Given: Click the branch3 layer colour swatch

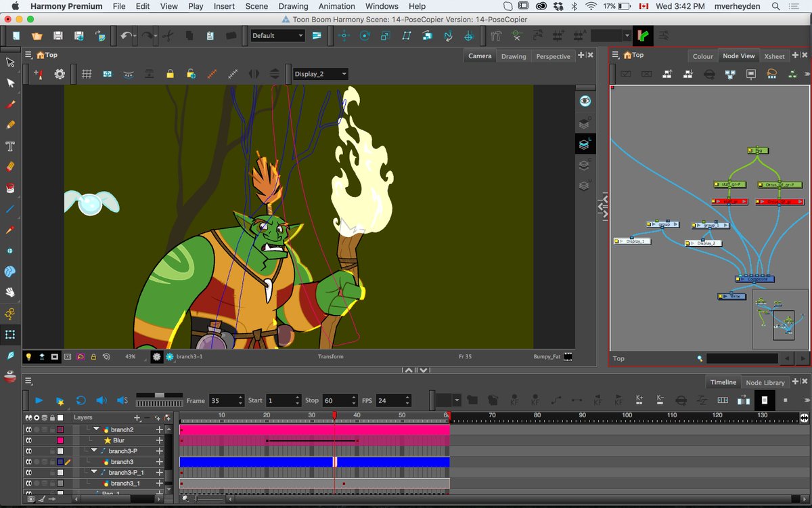Looking at the screenshot, I should (x=60, y=462).
